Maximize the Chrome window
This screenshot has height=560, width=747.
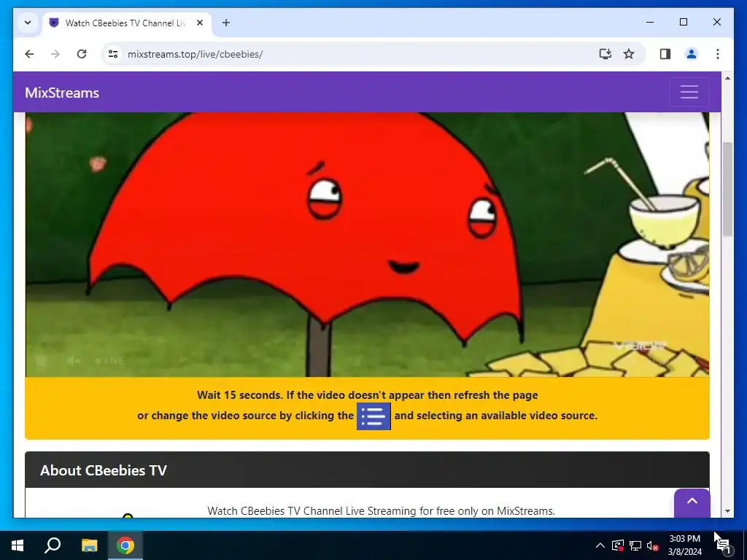pyautogui.click(x=683, y=22)
